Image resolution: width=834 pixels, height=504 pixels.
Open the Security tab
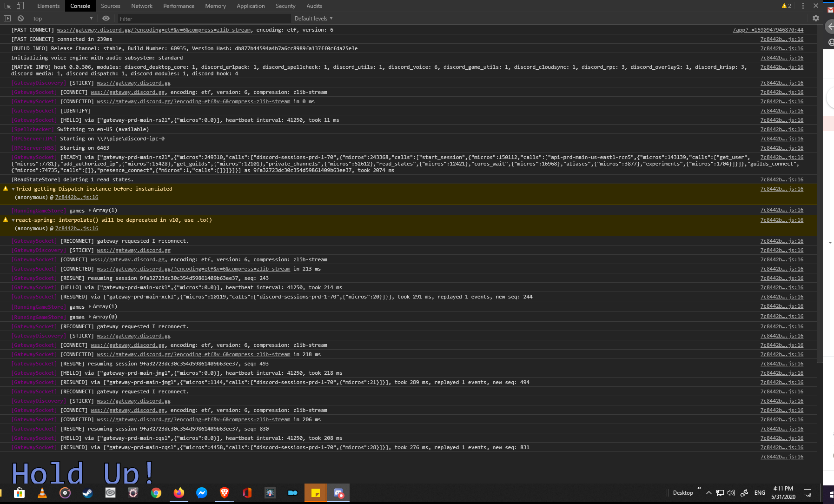pyautogui.click(x=285, y=6)
